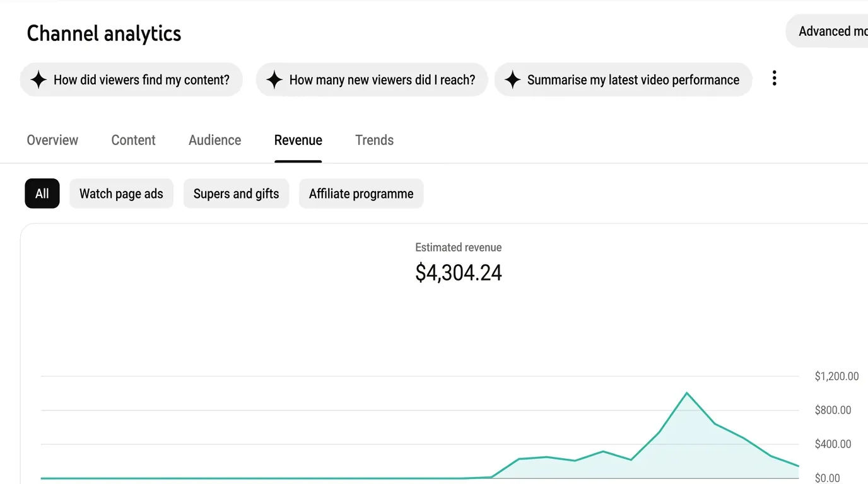Open the three-dot more options menu
The height and width of the screenshot is (484, 868).
point(774,79)
